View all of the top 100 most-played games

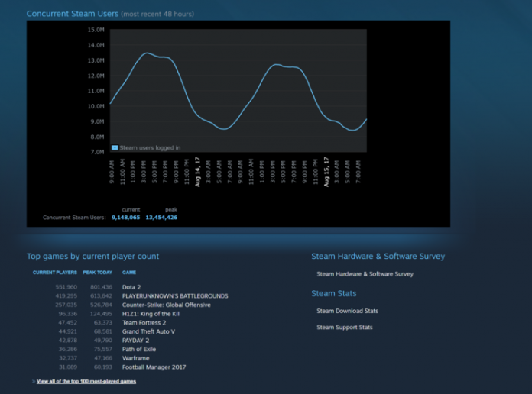(x=86, y=381)
